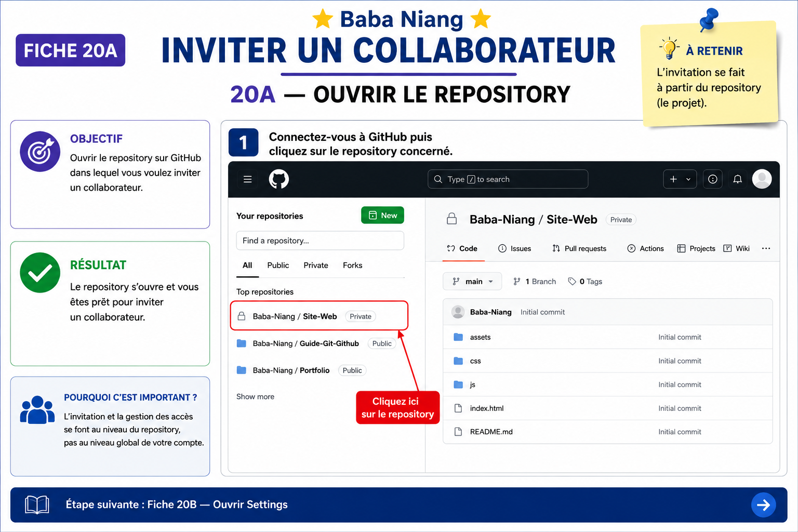Select the Public repositories filter tab
Screen dimensions: 798x532
pyautogui.click(x=278, y=265)
